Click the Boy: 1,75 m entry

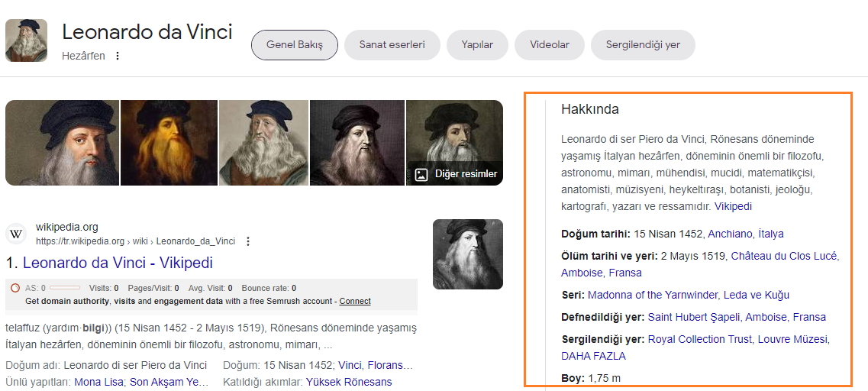tap(591, 379)
